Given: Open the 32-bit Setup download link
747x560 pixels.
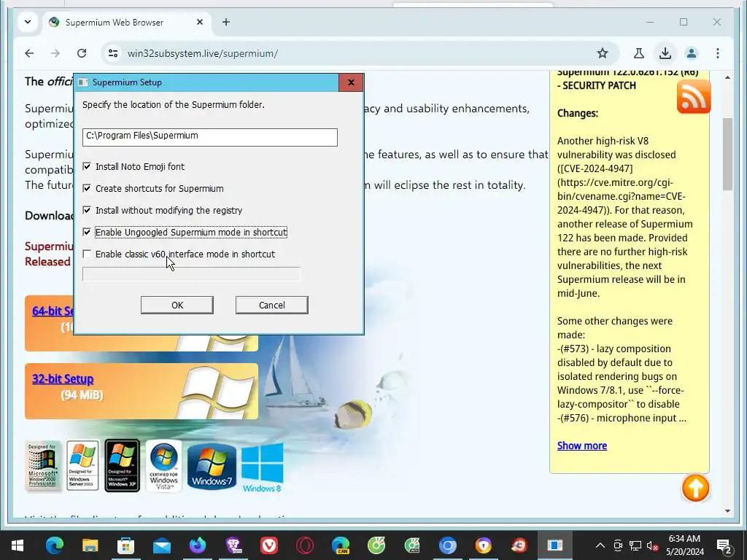Looking at the screenshot, I should [x=63, y=379].
